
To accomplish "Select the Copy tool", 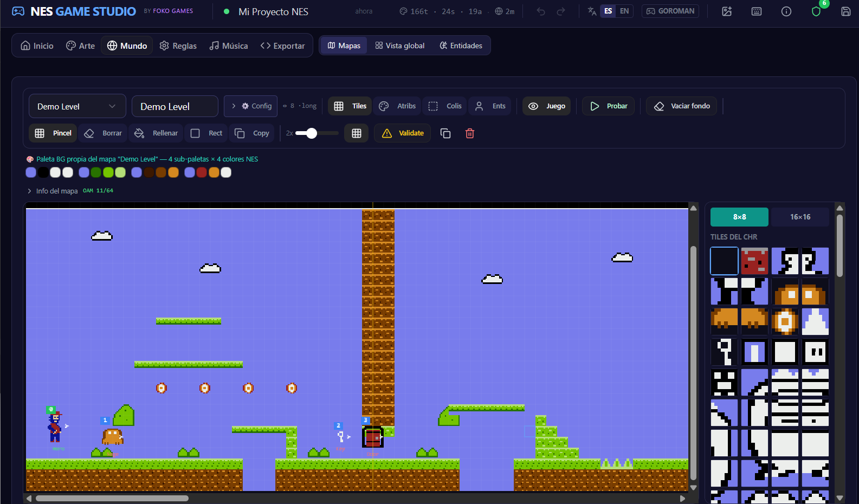I will [251, 133].
